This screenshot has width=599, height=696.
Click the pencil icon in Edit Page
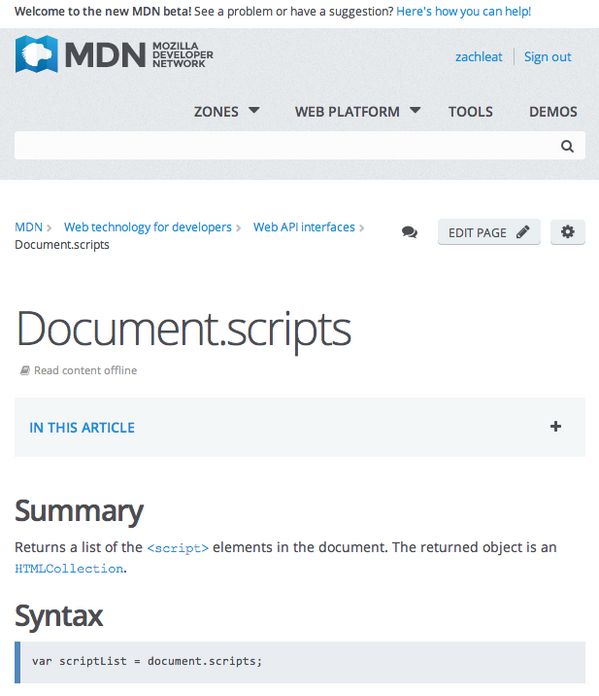pos(523,232)
